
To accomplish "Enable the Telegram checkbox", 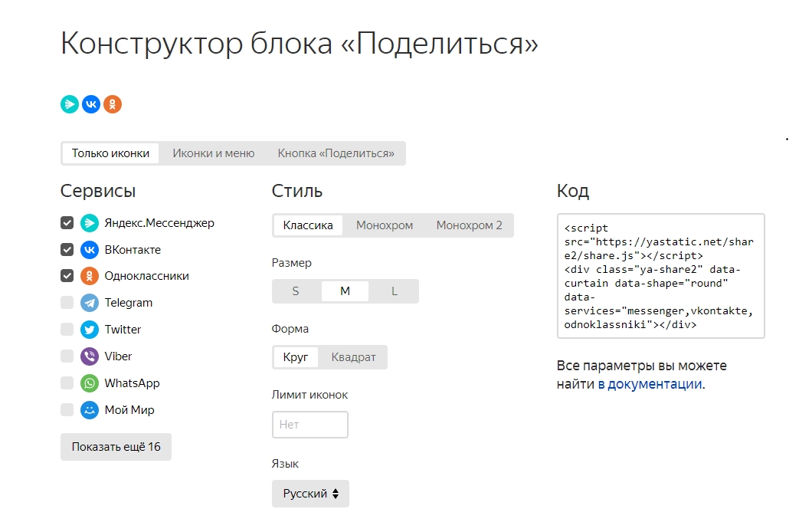I will pos(67,303).
